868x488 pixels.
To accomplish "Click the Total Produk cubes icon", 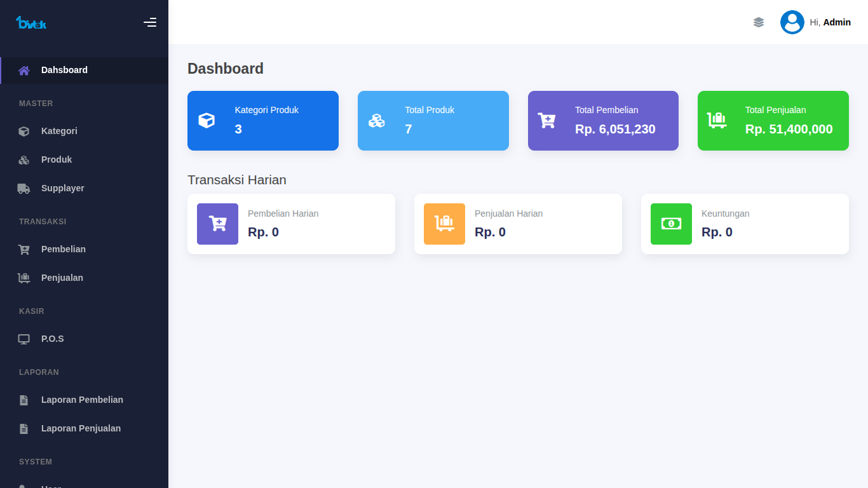I will coord(377,121).
